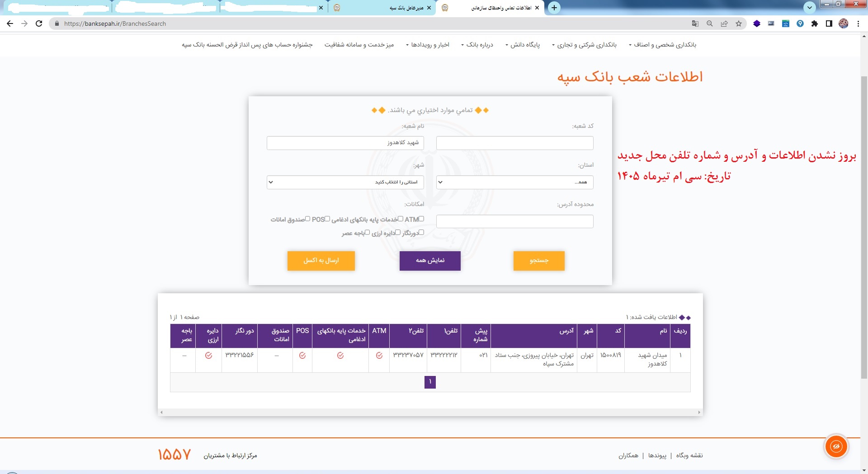Expand the پایگاه دانش menu
The height and width of the screenshot is (474, 868).
pyautogui.click(x=523, y=45)
